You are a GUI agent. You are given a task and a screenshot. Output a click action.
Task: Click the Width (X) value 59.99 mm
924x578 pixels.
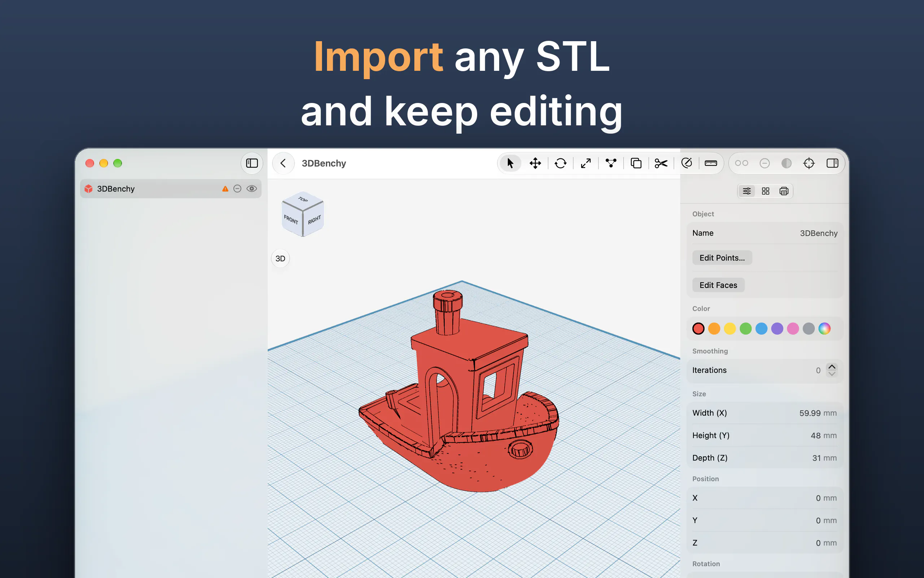click(818, 413)
